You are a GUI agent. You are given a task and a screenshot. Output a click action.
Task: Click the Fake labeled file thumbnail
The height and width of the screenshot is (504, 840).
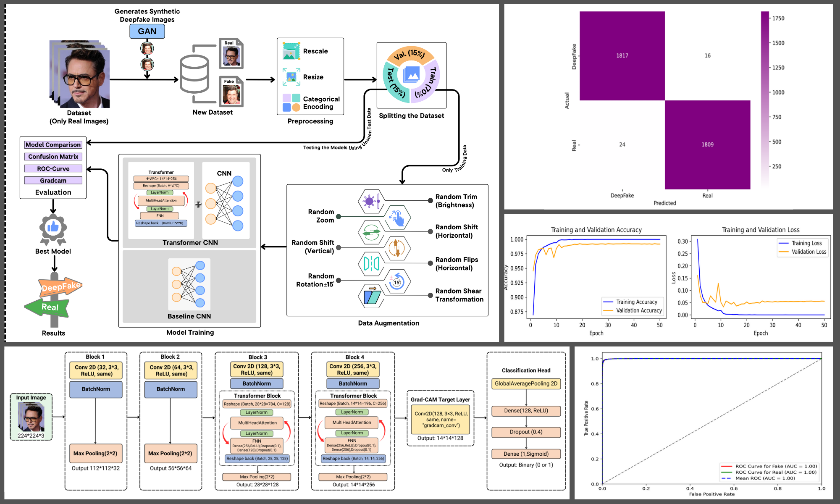231,92
